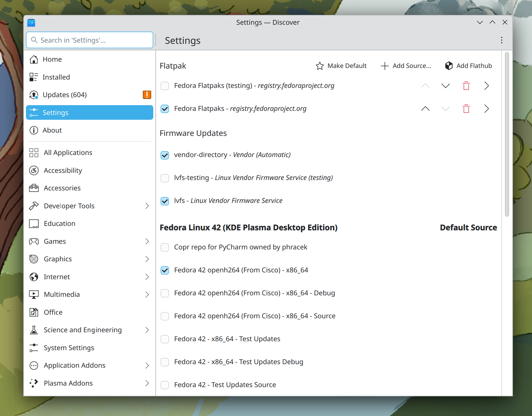Enable lvfs-testing firmware source
The height and width of the screenshot is (416, 532).
click(x=165, y=178)
